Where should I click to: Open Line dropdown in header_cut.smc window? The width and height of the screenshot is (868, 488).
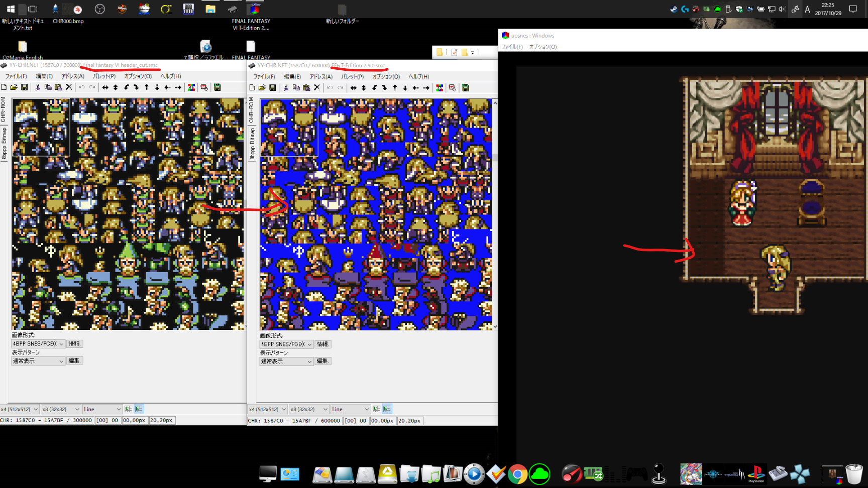coord(102,409)
